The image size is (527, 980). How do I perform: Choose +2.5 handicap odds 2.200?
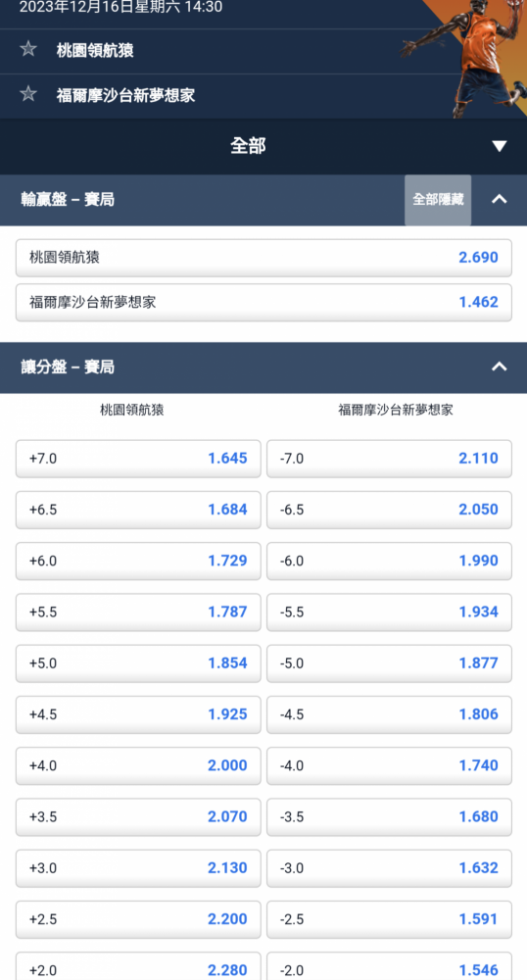coord(138,920)
